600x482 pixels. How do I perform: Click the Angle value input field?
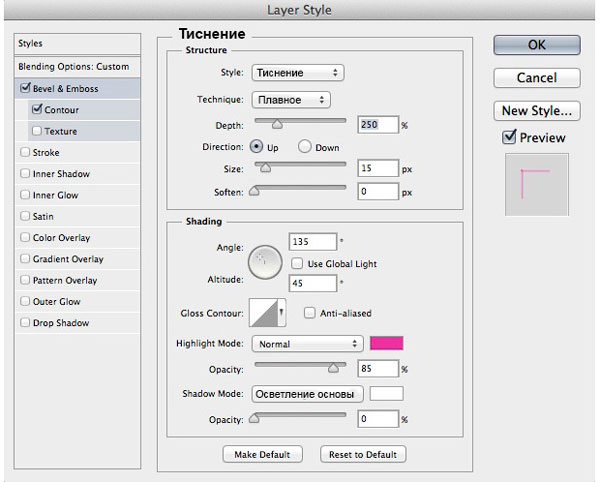(x=313, y=242)
